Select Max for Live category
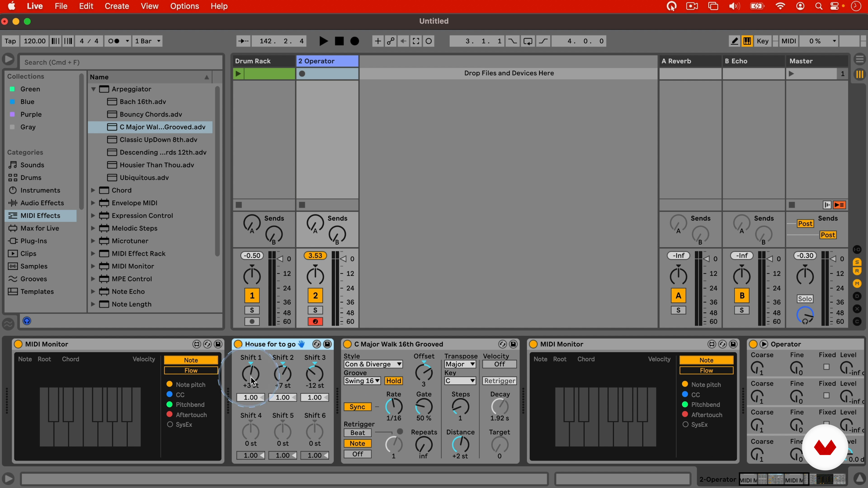This screenshot has height=488, width=868. pos(41,228)
